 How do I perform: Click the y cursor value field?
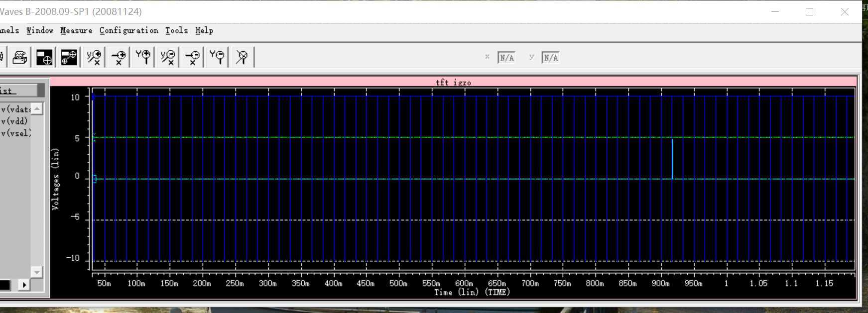pyautogui.click(x=550, y=58)
